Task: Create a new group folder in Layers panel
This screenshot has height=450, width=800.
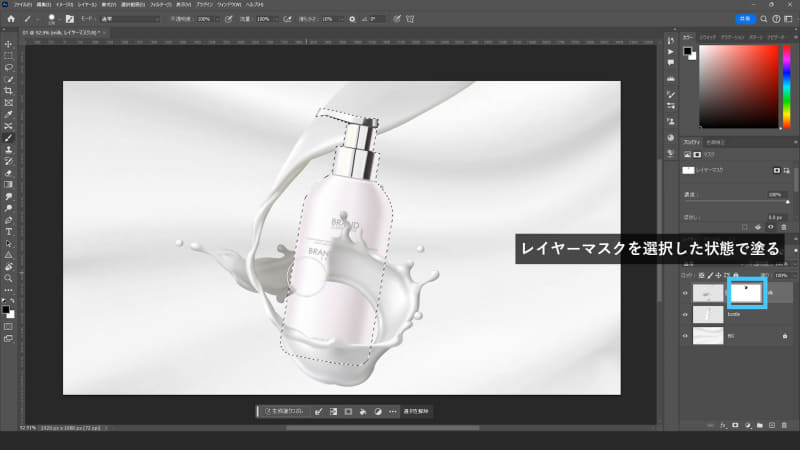Action: 760,425
